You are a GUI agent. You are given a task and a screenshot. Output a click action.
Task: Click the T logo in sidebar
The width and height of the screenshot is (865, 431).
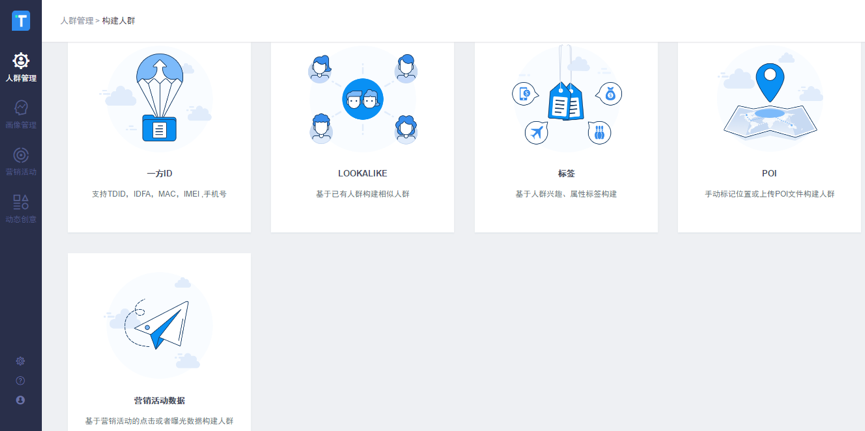20,20
